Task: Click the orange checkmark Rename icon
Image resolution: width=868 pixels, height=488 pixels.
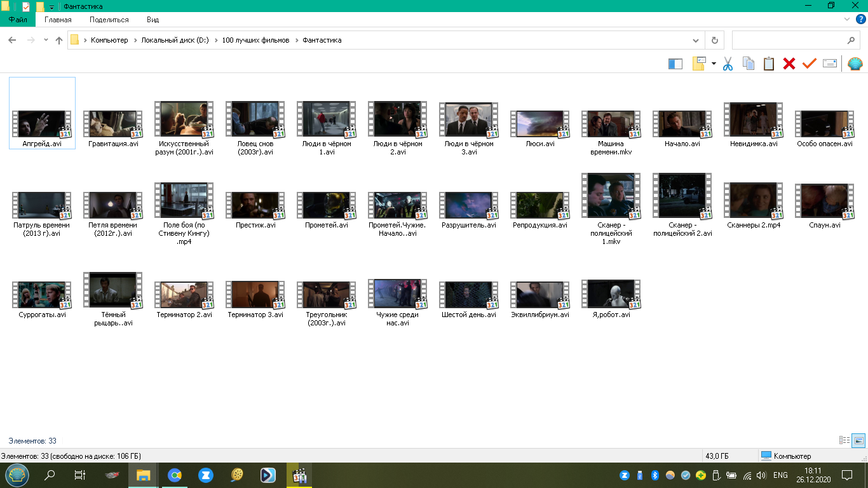Action: click(x=809, y=64)
